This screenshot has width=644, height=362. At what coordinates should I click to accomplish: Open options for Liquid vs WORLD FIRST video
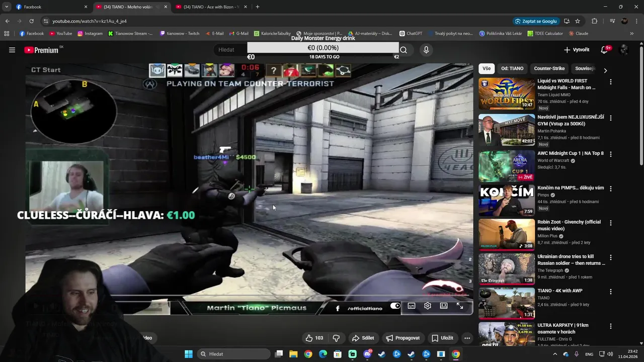611,81
